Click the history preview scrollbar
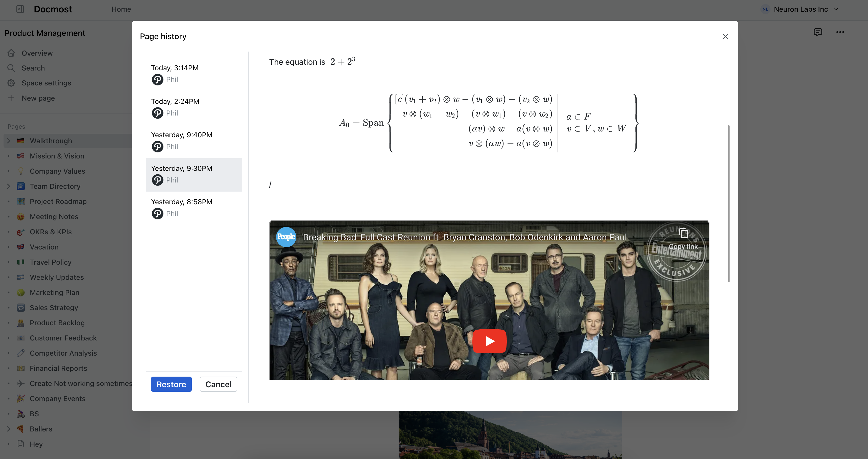This screenshot has width=868, height=459. tap(729, 204)
